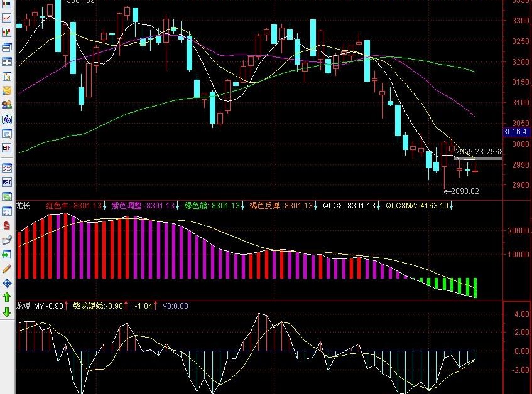Viewport: 532px width, 394px height.
Task: Switch to the candlestick K-line chart view
Action: pyautogui.click(x=7, y=33)
